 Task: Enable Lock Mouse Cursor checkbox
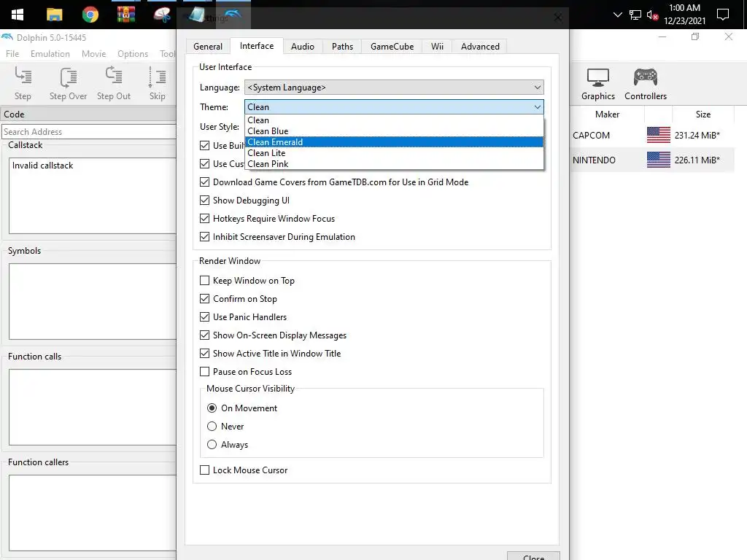(204, 470)
